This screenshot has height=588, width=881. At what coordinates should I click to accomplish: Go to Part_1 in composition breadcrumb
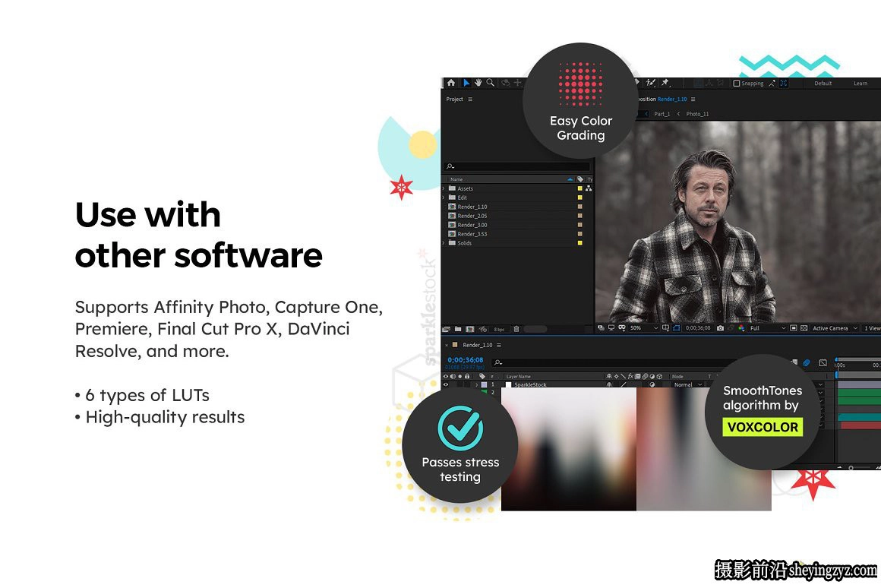click(662, 114)
